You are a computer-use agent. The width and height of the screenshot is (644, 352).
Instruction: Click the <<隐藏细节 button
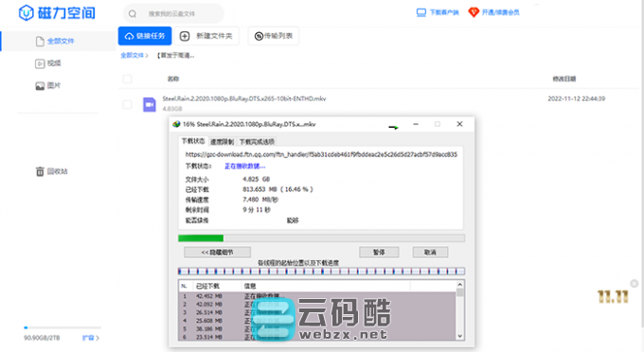click(217, 253)
